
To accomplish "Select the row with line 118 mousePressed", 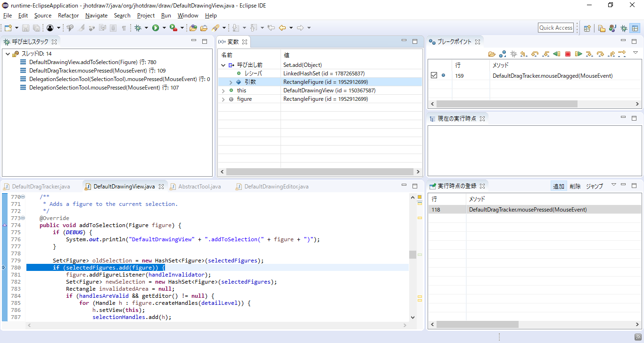I will click(x=535, y=210).
